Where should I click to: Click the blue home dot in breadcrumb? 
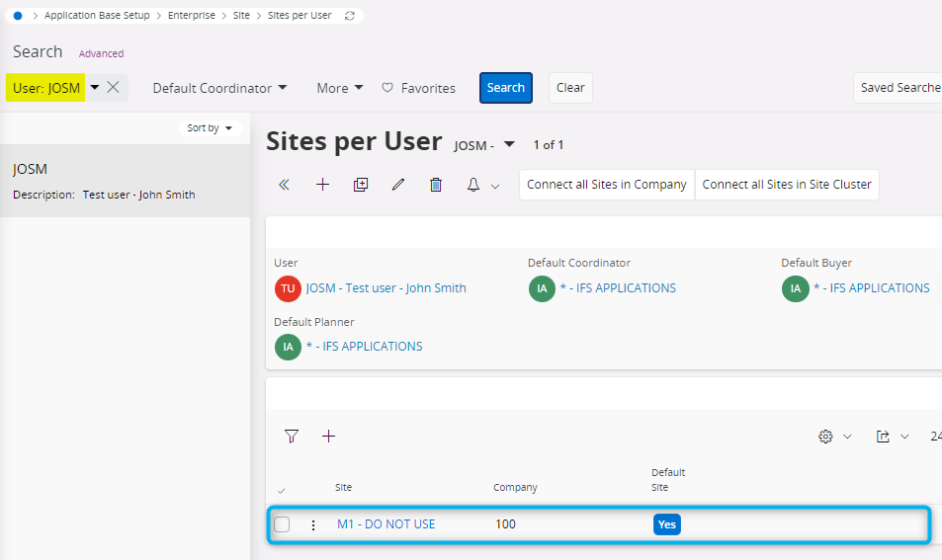18,16
